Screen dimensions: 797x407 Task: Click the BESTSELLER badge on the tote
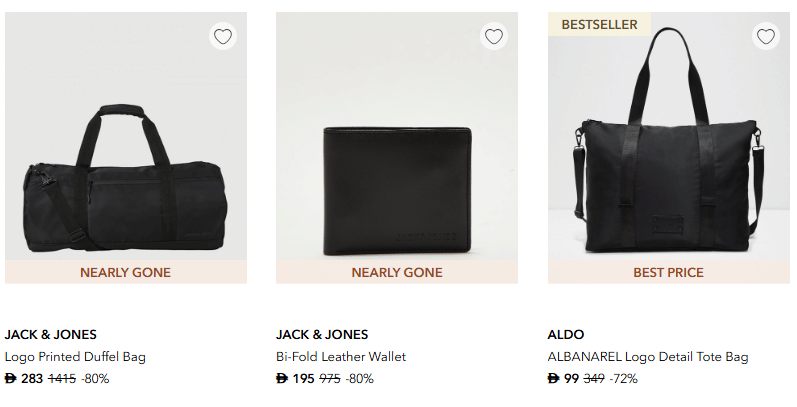[599, 25]
